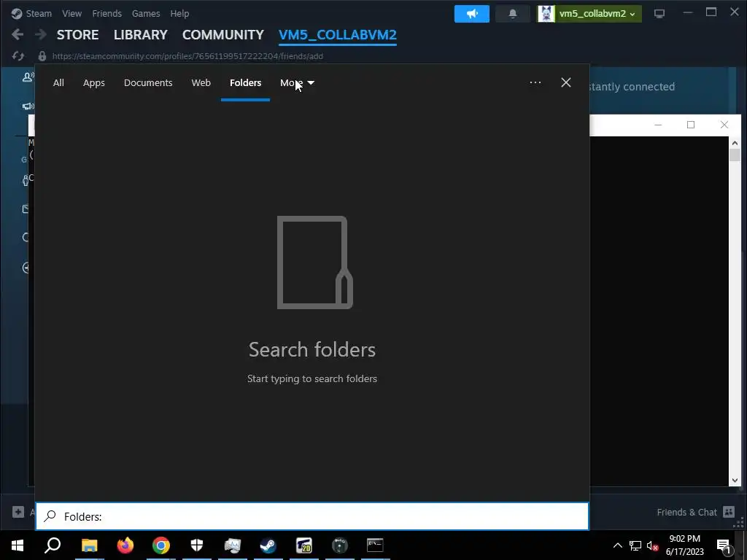This screenshot has height=560, width=747.
Task: Open the 2D game icon in taskbar
Action: tap(304, 545)
